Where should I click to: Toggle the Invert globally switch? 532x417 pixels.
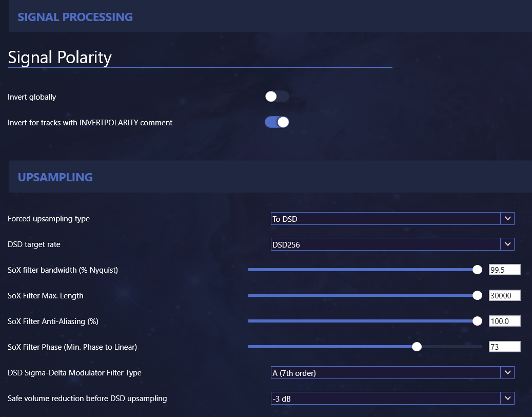tap(277, 97)
